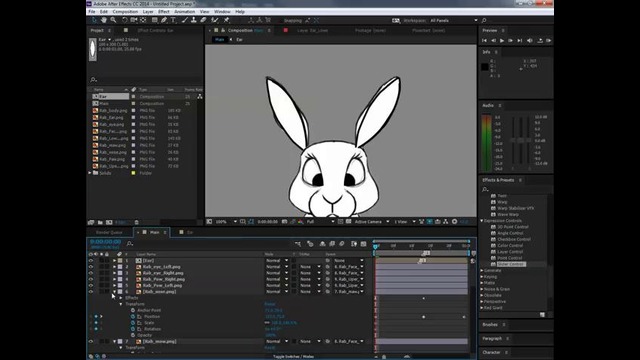Click new composition icon in Project panel

coord(109,222)
